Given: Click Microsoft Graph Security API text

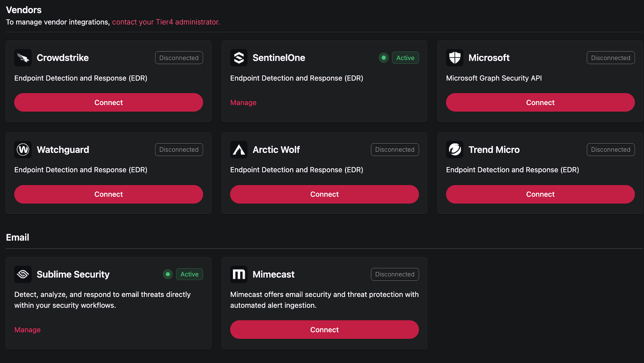Looking at the screenshot, I should pos(494,78).
